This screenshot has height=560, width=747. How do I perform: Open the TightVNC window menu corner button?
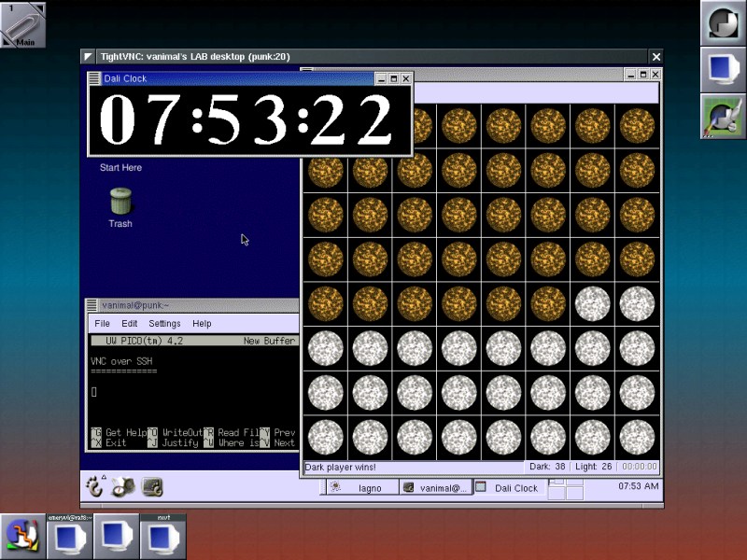[x=88, y=57]
